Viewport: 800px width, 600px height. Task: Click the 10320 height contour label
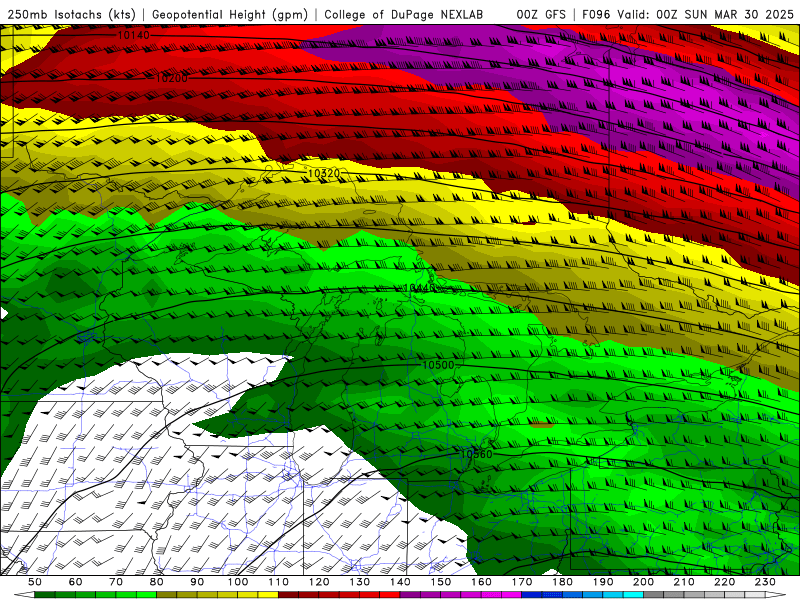coord(324,173)
